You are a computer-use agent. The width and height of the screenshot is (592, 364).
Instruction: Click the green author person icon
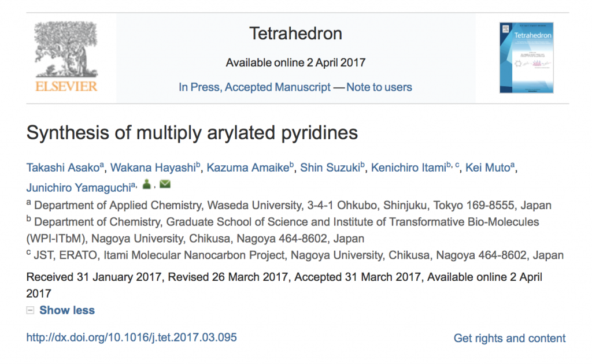147,184
